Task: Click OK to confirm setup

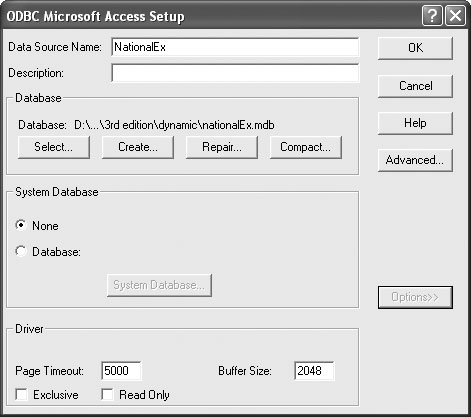Action: click(x=415, y=48)
